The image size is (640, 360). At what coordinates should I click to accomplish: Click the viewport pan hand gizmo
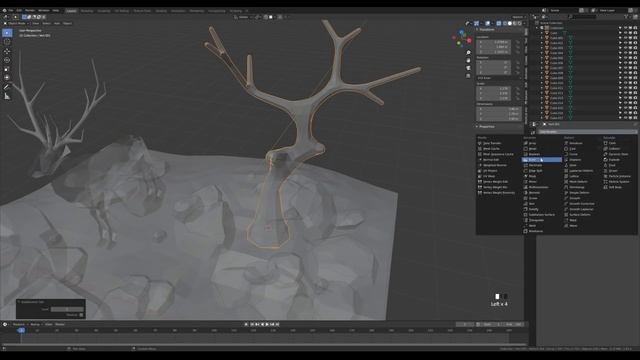pos(468,60)
